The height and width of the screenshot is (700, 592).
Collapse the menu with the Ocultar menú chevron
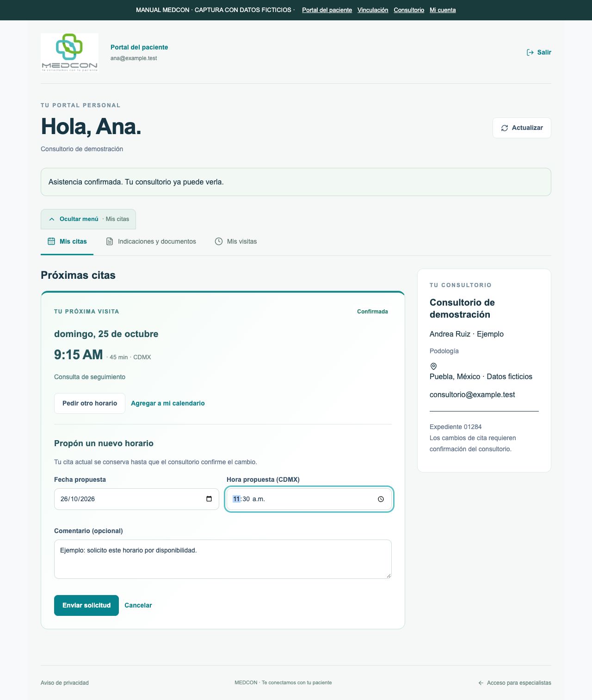52,219
